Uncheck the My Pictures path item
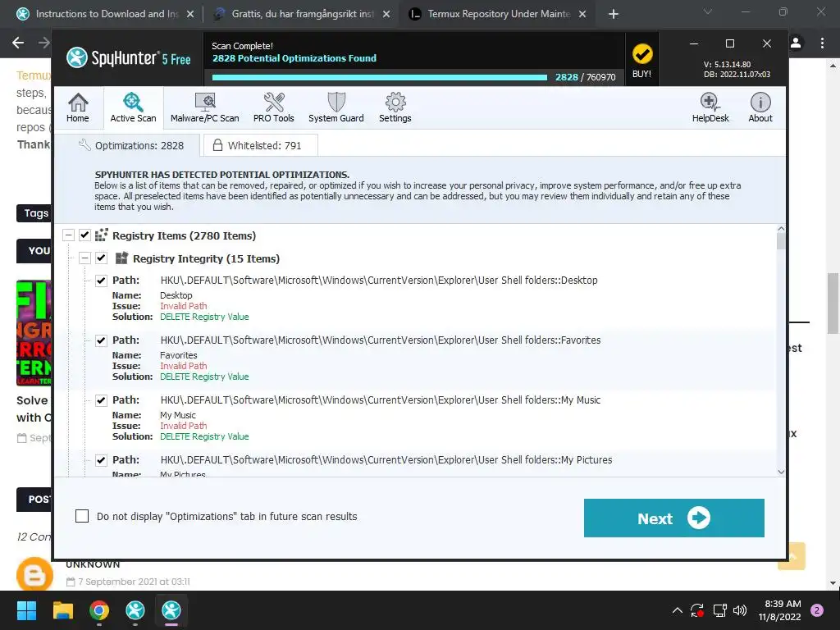The height and width of the screenshot is (630, 840). [101, 460]
